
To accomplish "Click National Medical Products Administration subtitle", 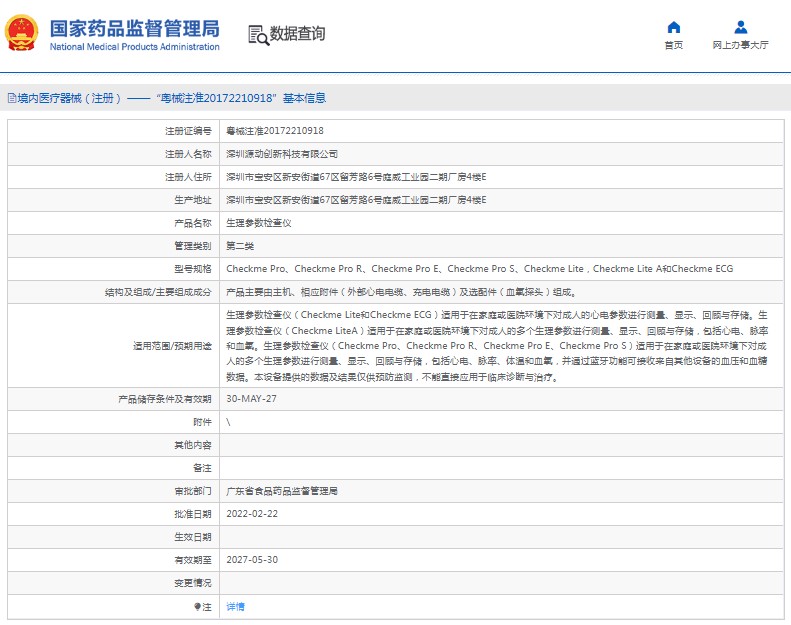I will 135,47.
